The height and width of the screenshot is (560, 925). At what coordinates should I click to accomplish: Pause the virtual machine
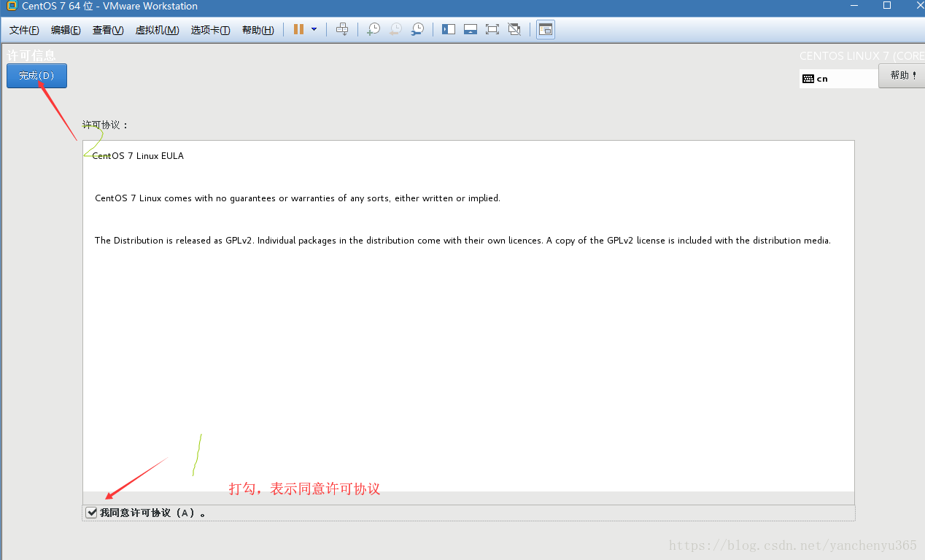pyautogui.click(x=298, y=29)
